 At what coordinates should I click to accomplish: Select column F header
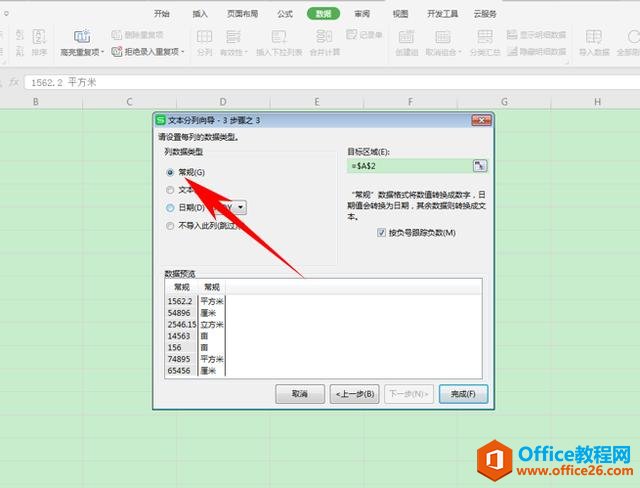click(x=410, y=102)
